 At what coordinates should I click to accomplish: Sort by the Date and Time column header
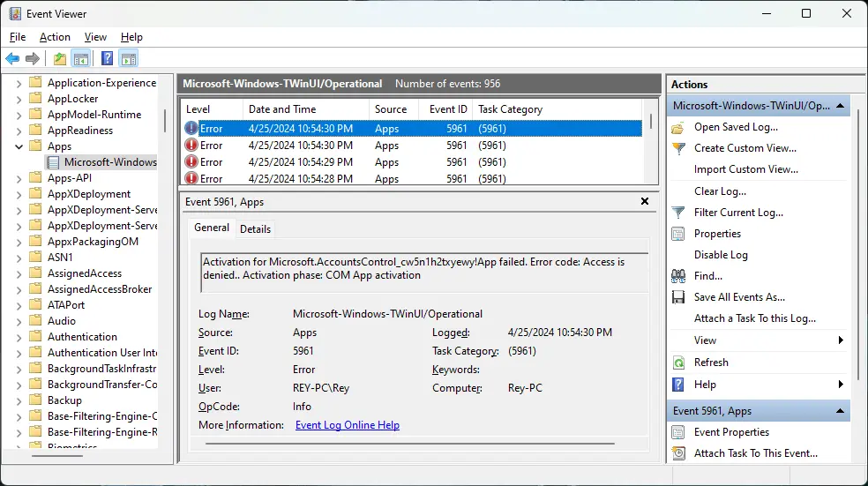306,109
